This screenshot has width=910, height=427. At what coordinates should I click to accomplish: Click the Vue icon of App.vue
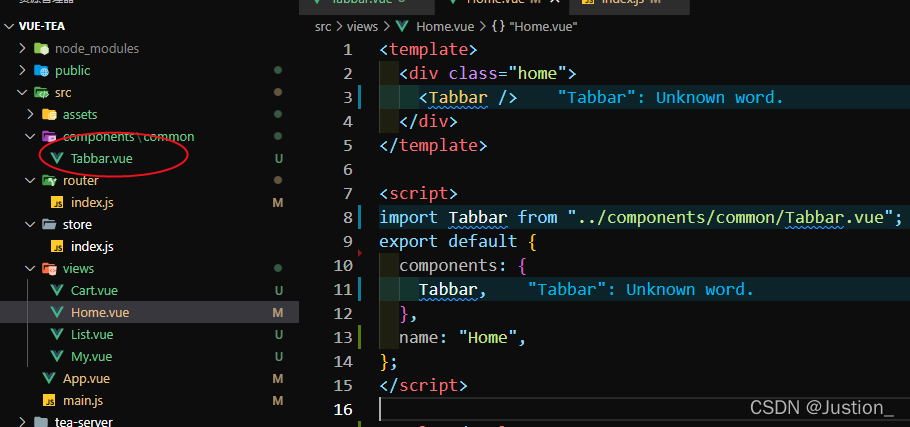pyautogui.click(x=49, y=378)
